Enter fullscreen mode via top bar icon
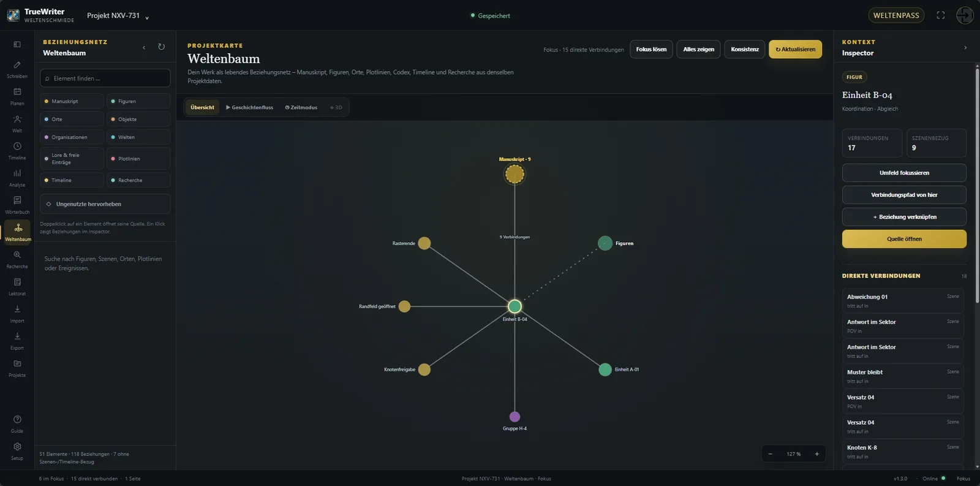980x486 pixels. coord(941,15)
